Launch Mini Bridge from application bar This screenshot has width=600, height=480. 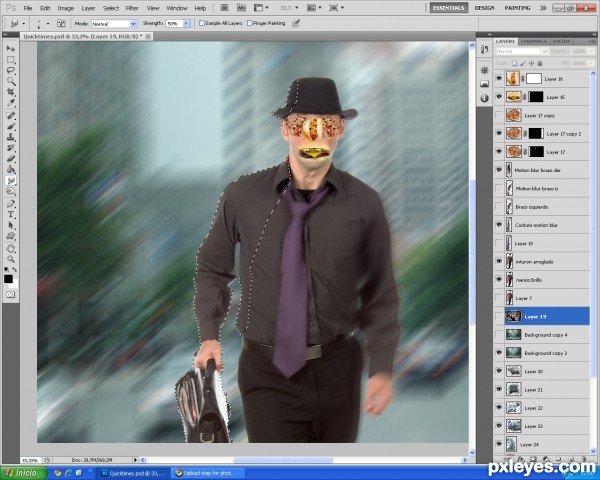click(241, 8)
